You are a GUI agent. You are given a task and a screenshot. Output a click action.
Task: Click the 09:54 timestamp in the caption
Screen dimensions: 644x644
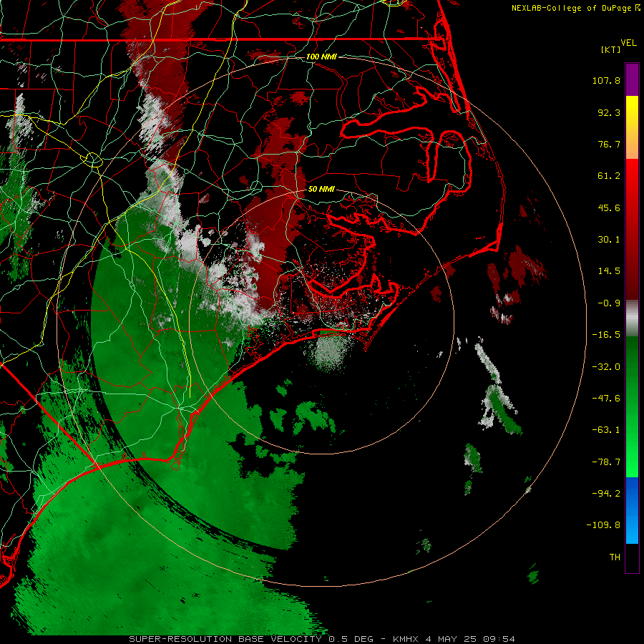point(499,639)
